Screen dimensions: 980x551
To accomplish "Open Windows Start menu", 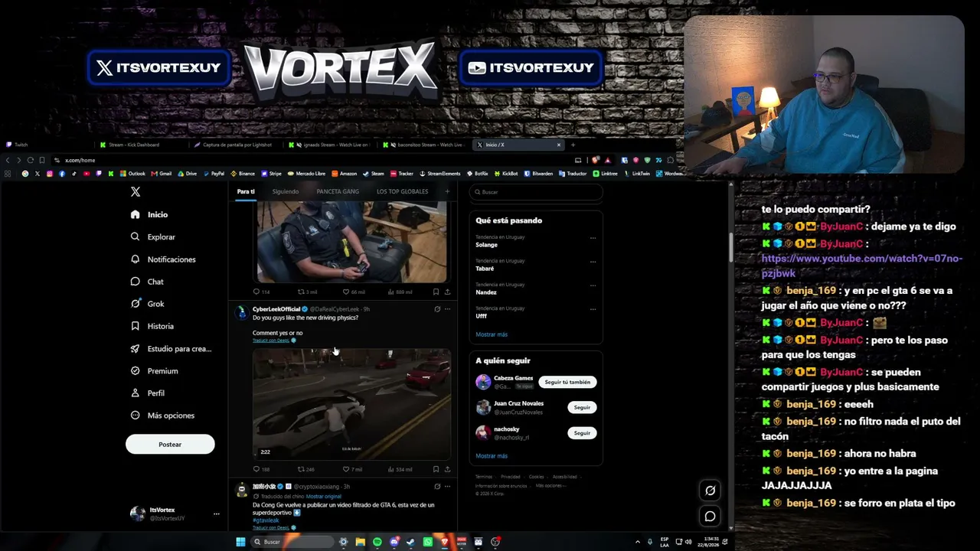I will [x=240, y=542].
